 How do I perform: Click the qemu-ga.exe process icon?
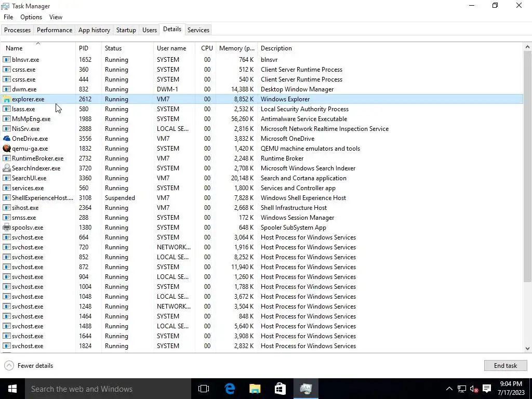pyautogui.click(x=6, y=148)
